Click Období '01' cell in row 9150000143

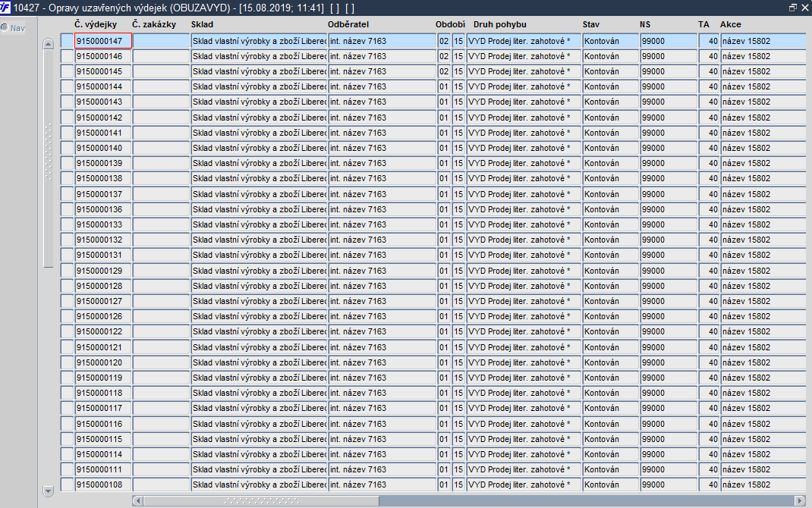coord(444,102)
